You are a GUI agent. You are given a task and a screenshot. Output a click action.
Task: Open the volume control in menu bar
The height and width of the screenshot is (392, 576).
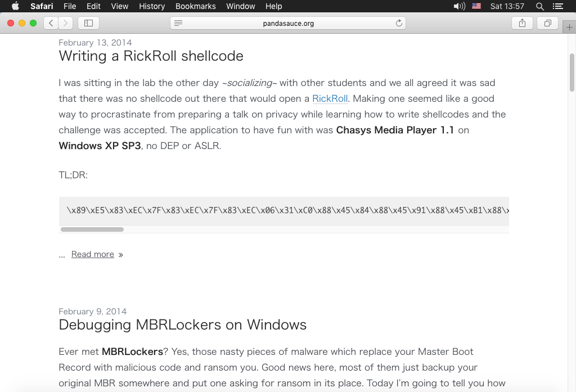tap(459, 6)
